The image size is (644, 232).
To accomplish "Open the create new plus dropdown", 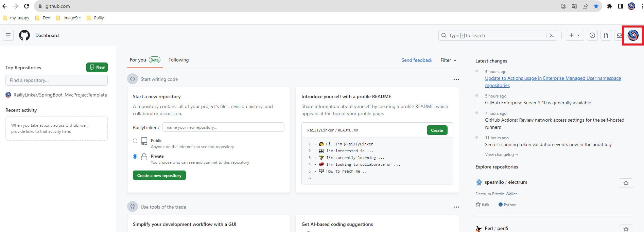I will click(x=575, y=35).
